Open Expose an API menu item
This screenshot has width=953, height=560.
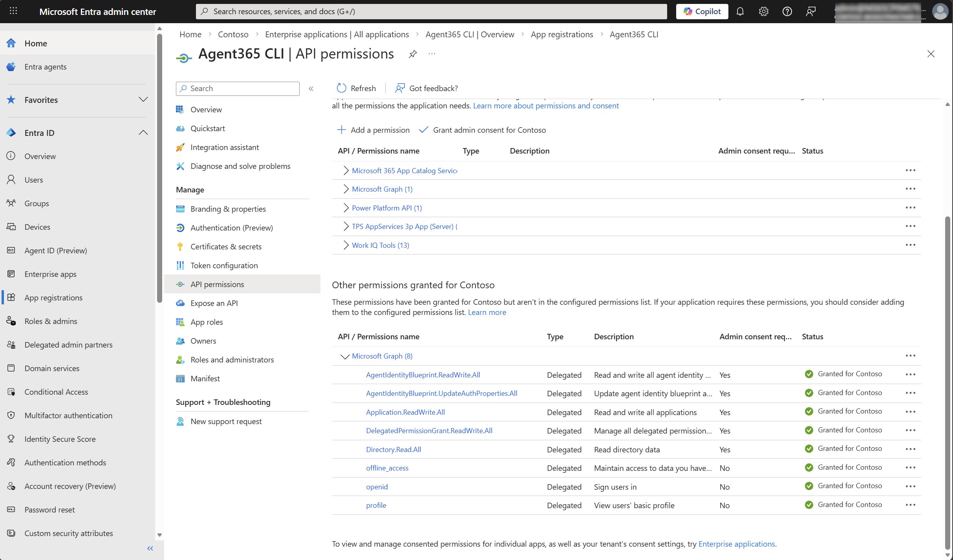click(x=214, y=303)
